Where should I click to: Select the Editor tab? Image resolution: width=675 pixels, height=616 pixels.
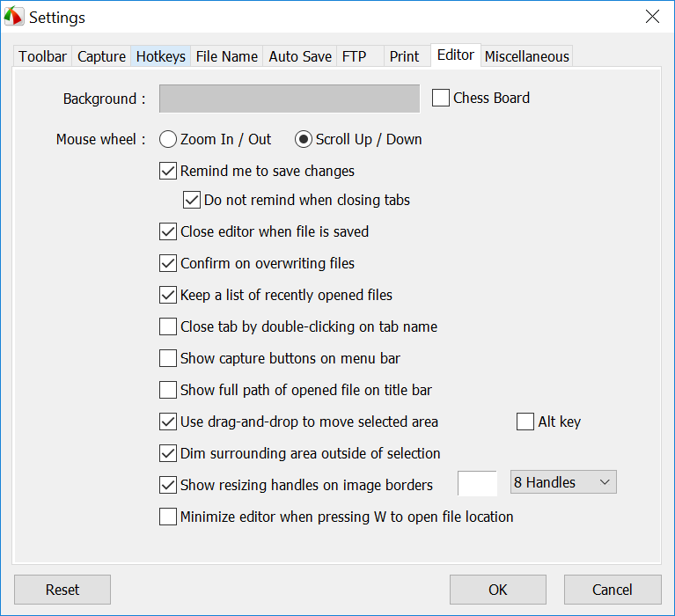click(456, 55)
